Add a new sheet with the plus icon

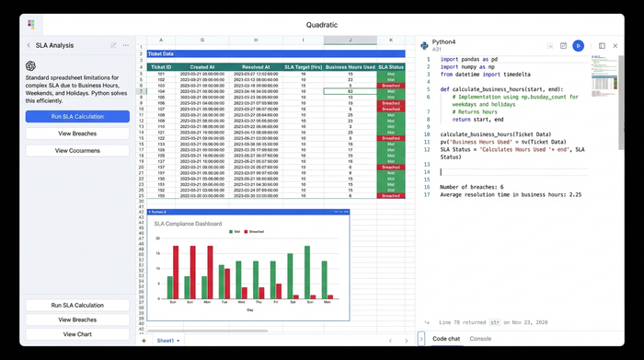coord(144,341)
